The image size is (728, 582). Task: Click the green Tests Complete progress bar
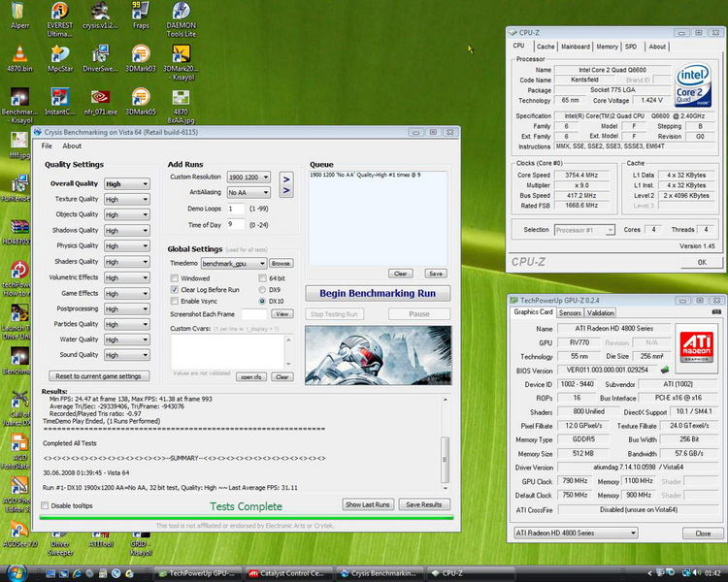tap(247, 517)
